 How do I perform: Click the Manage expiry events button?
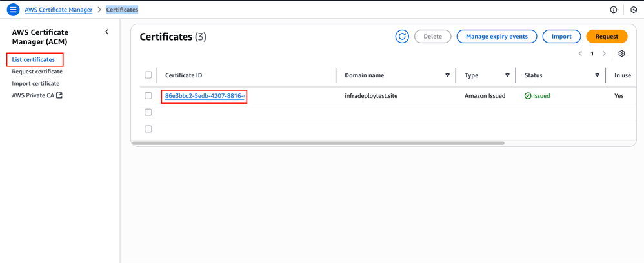497,37
